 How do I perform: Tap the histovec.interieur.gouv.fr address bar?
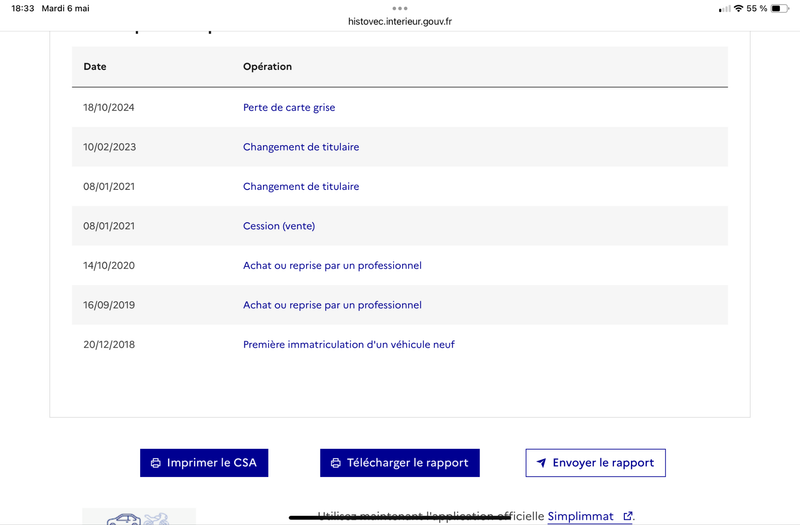[399, 21]
